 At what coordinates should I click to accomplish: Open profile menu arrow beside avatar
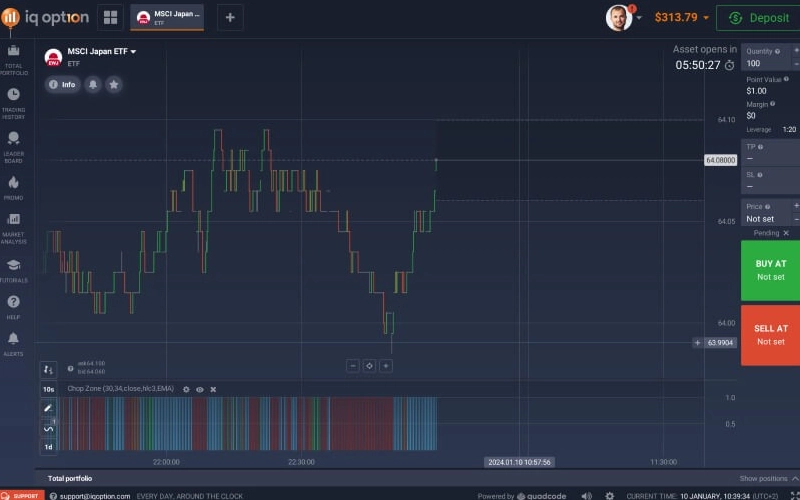point(639,18)
